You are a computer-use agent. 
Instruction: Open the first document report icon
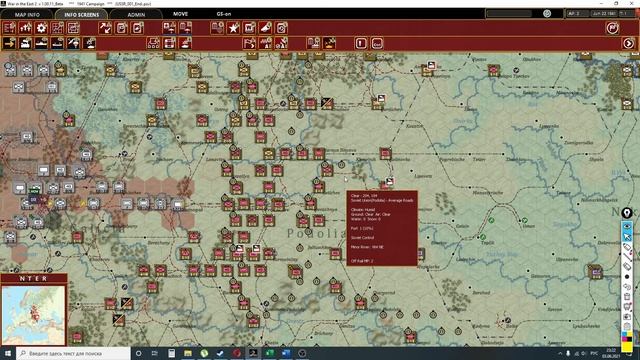click(x=121, y=28)
